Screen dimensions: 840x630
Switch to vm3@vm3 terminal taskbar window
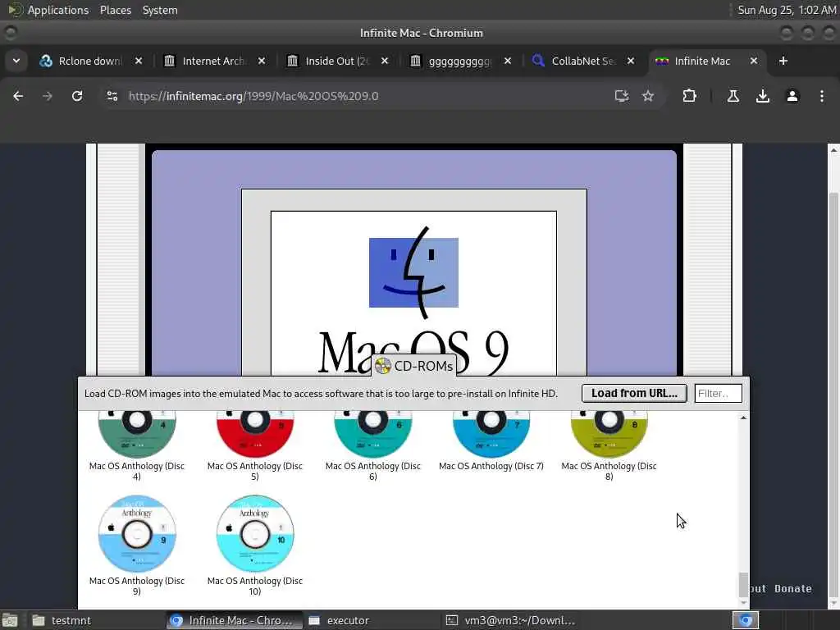510,620
